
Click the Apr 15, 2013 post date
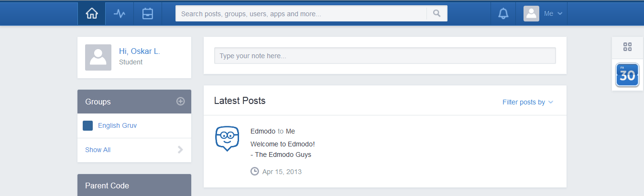click(282, 172)
